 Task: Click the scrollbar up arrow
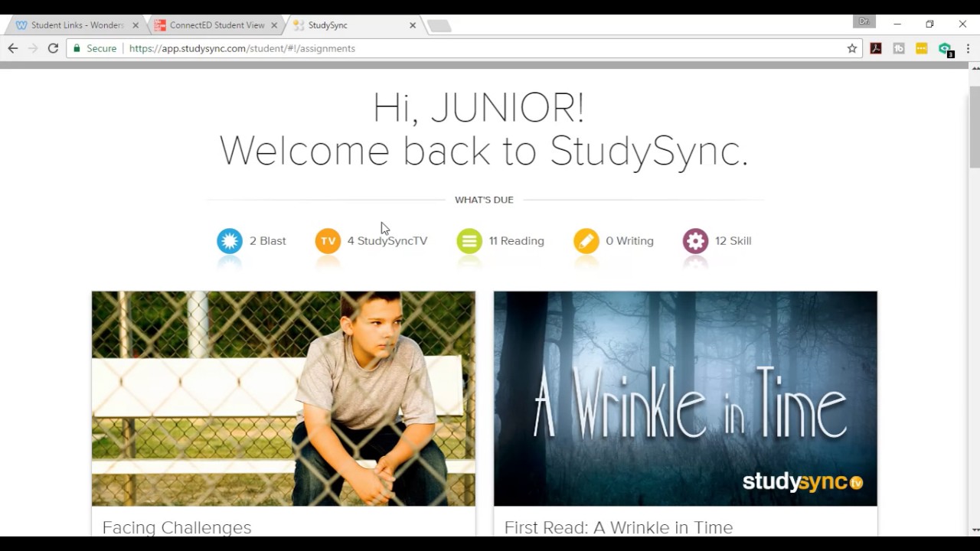pos(975,68)
